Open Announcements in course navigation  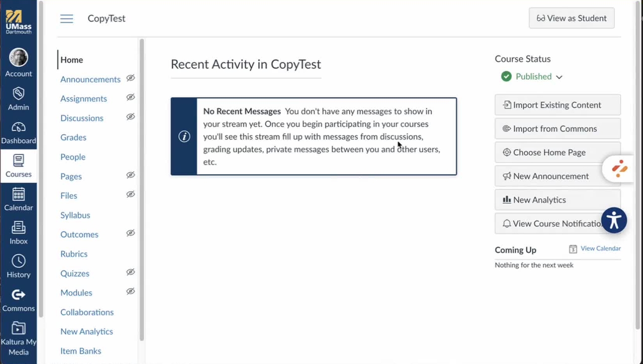click(90, 79)
